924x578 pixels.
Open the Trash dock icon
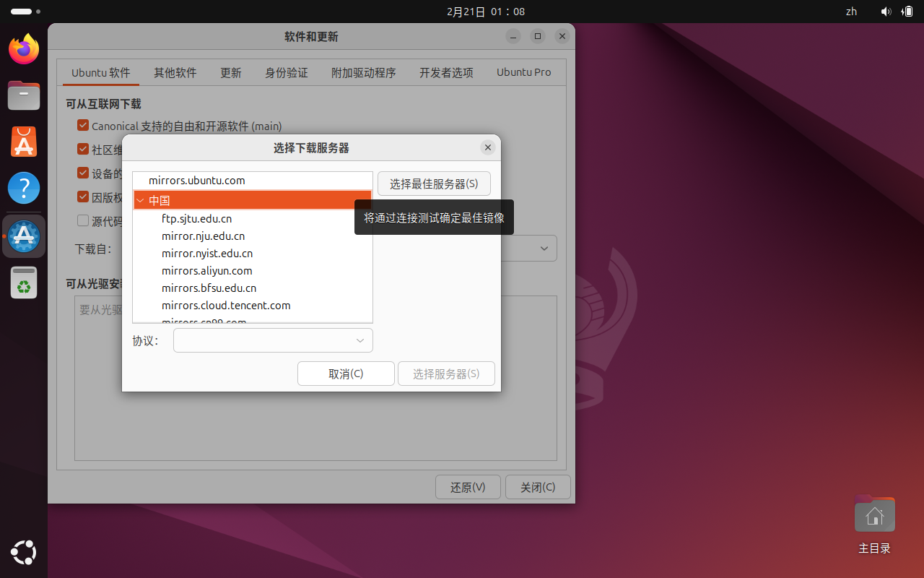coord(24,282)
